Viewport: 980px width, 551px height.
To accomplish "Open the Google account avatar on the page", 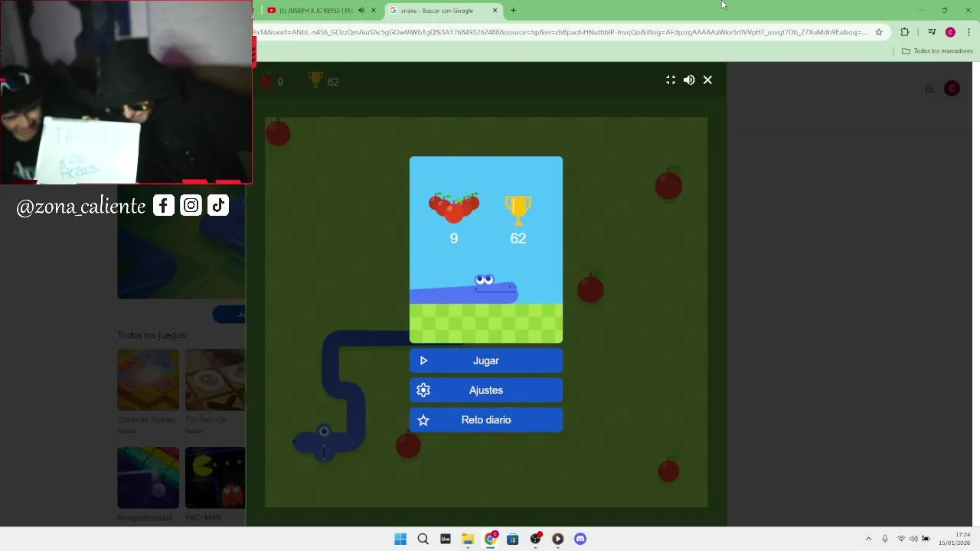I will pos(952,89).
